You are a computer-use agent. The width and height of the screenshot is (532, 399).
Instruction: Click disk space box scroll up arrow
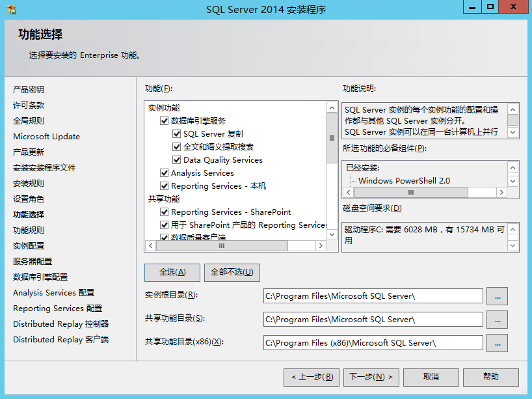512,230
